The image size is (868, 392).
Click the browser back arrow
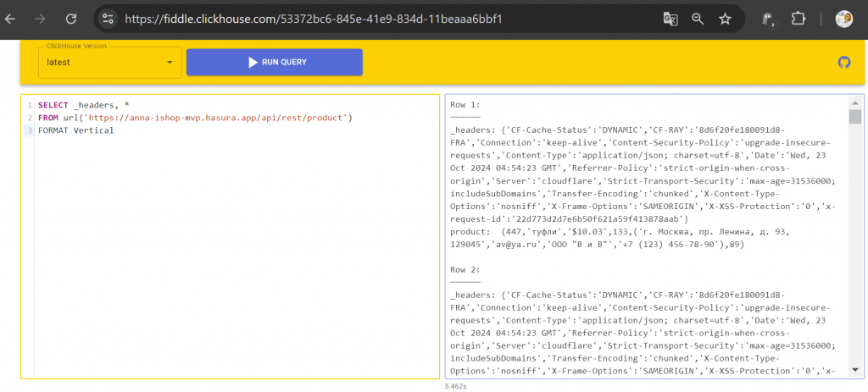click(x=10, y=18)
